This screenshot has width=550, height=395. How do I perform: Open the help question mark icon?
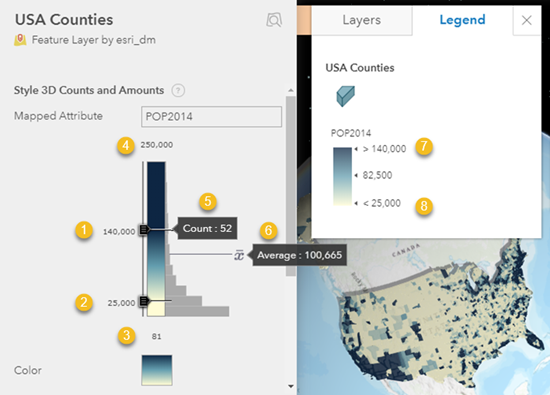pyautogui.click(x=178, y=91)
